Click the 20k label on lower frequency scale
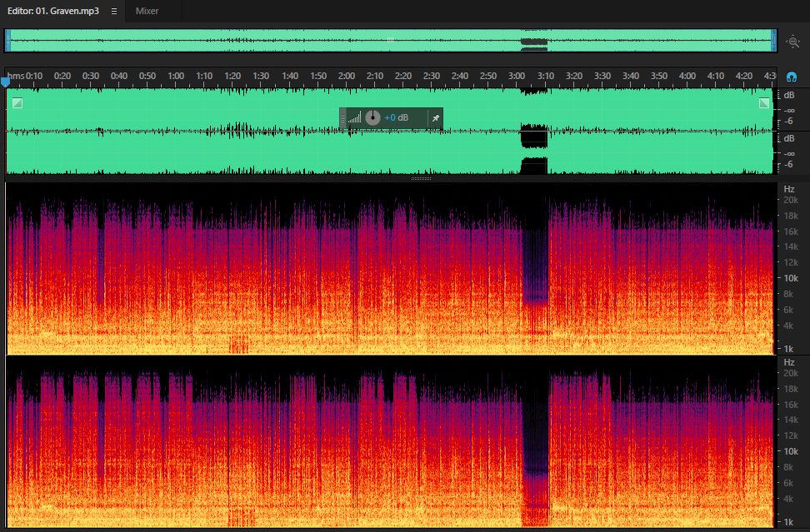The width and height of the screenshot is (810, 532). click(790, 373)
